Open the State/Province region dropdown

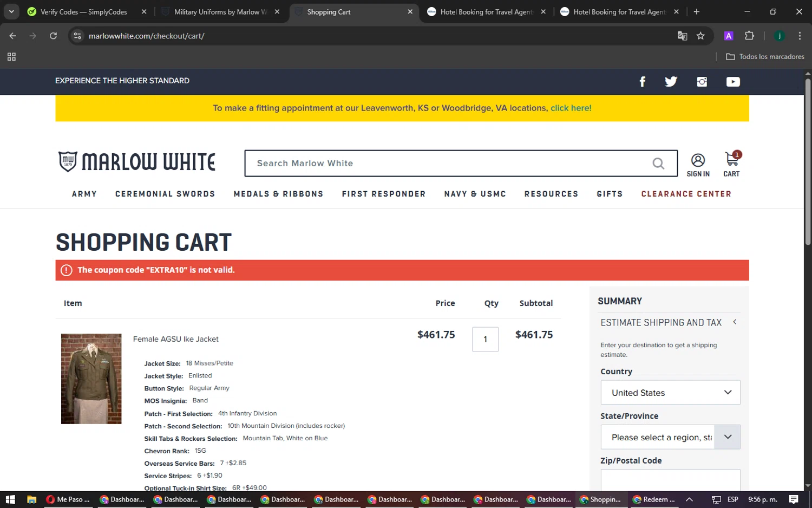tap(670, 437)
